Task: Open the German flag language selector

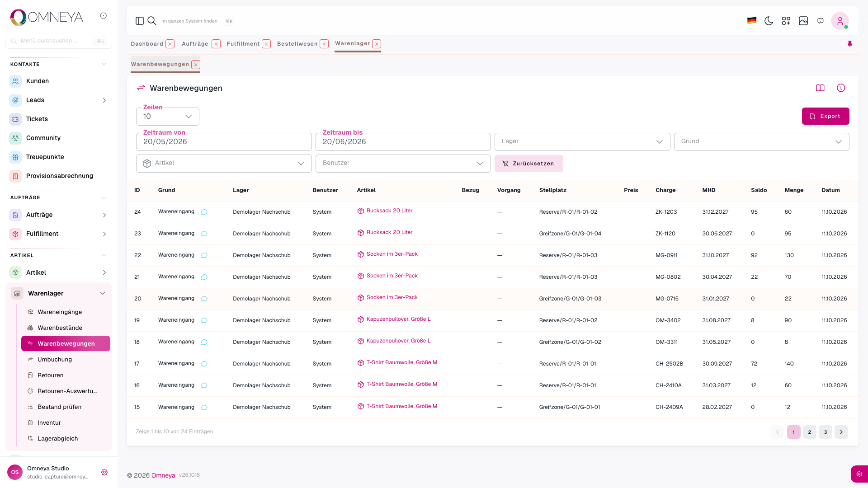Action: 752,21
